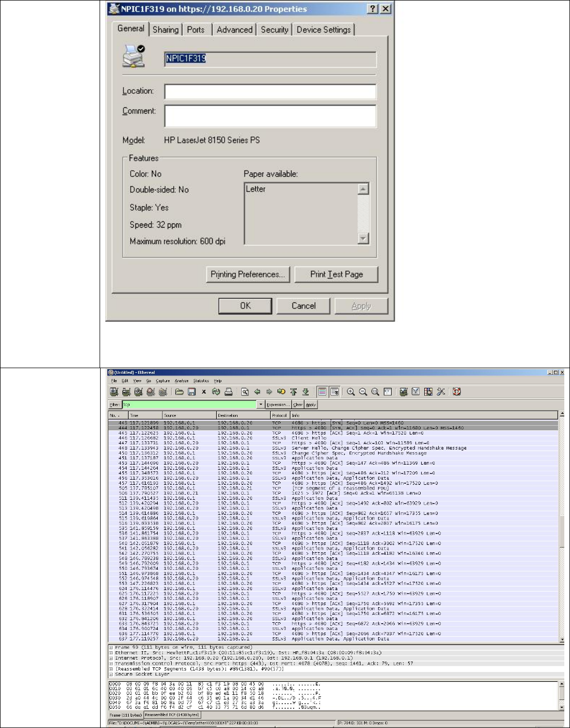Close capture file with X toolbar icon
Viewport: 570px width, 728px height.
pyautogui.click(x=204, y=392)
